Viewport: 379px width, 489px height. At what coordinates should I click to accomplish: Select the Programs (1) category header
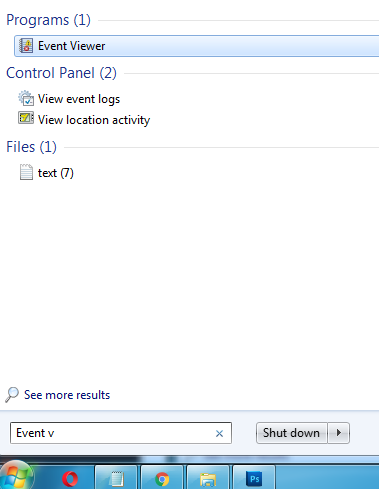48,20
